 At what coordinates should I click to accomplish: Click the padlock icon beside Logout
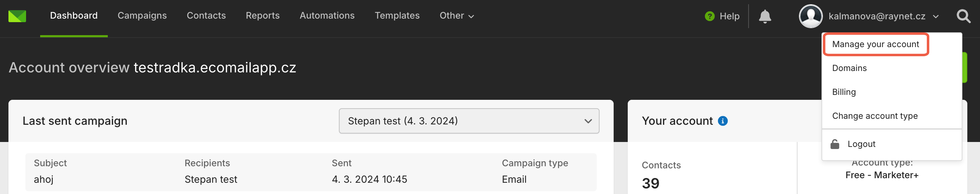835,144
